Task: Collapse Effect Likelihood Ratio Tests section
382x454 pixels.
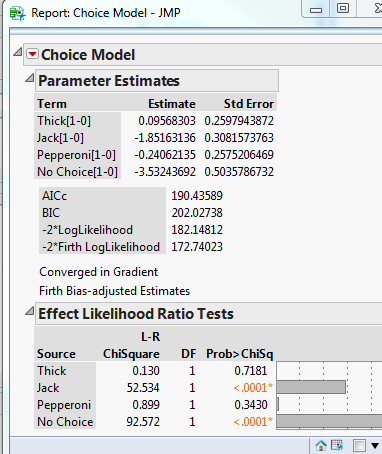Action: coord(30,311)
